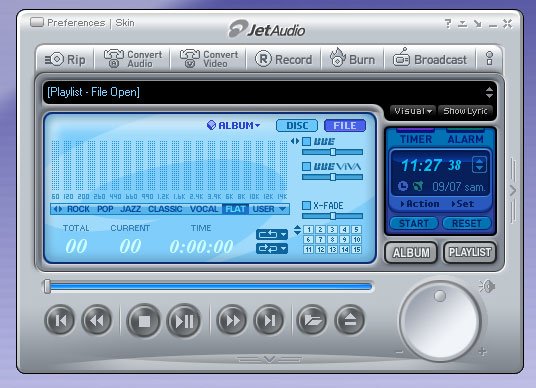Image resolution: width=536 pixels, height=388 pixels.
Task: Select the FLAT equalizer preset
Action: (235, 209)
